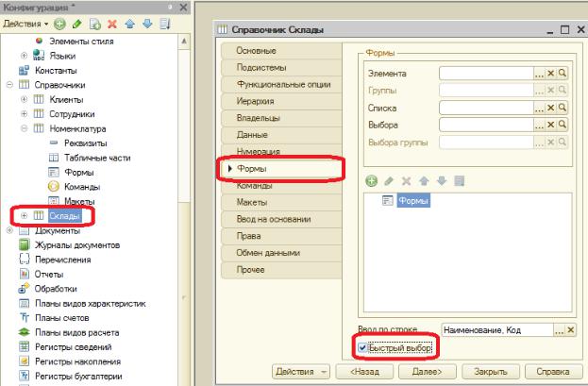588x386 pixels.
Task: Clear the Ввод по строке field
Action: (571, 330)
